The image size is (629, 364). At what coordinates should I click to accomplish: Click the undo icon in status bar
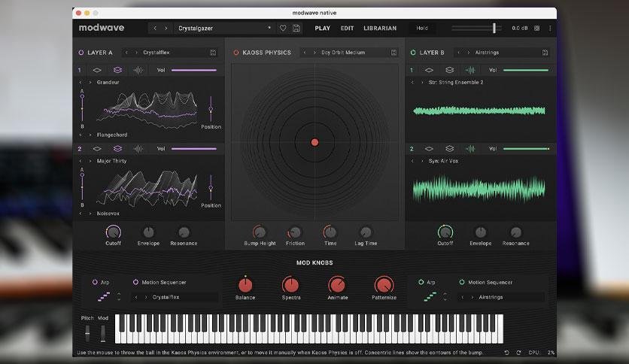coord(506,353)
